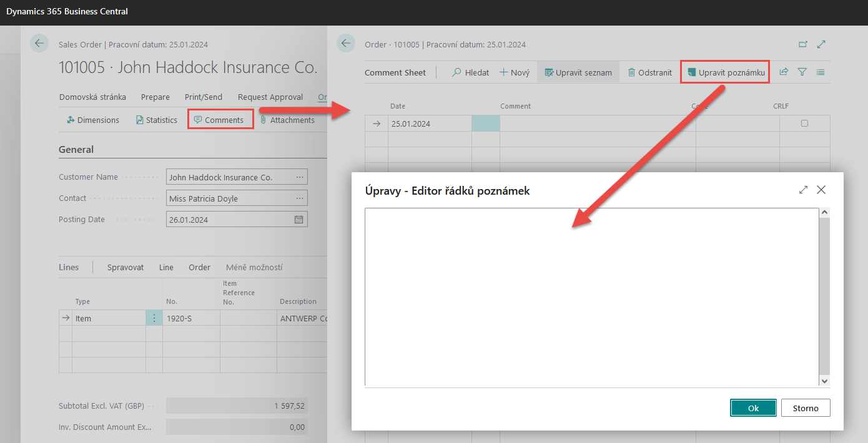Open Posting Date calendar picker
The width and height of the screenshot is (868, 443).
[299, 220]
